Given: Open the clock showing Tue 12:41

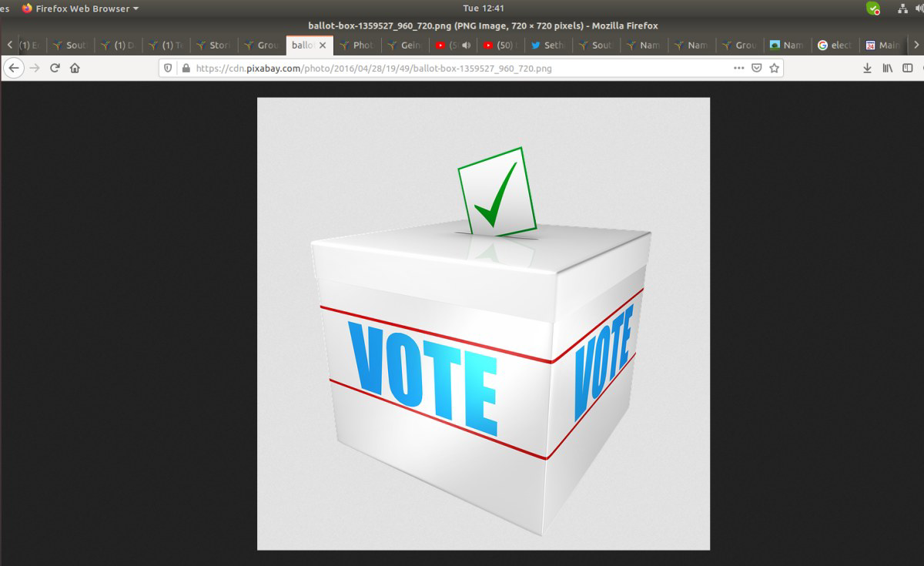Looking at the screenshot, I should coord(484,8).
